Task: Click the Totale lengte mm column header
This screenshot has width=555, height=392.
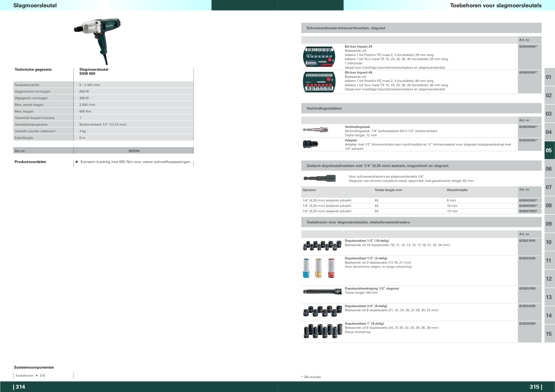Action: [388, 190]
